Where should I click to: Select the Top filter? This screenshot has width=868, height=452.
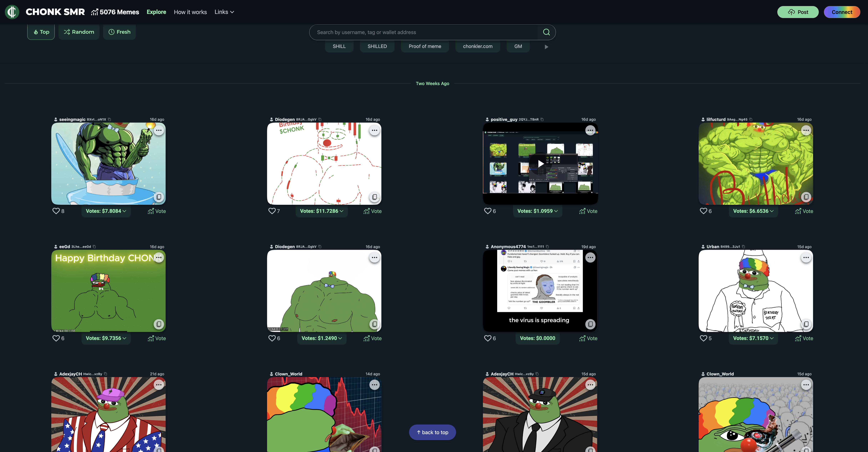pos(41,32)
